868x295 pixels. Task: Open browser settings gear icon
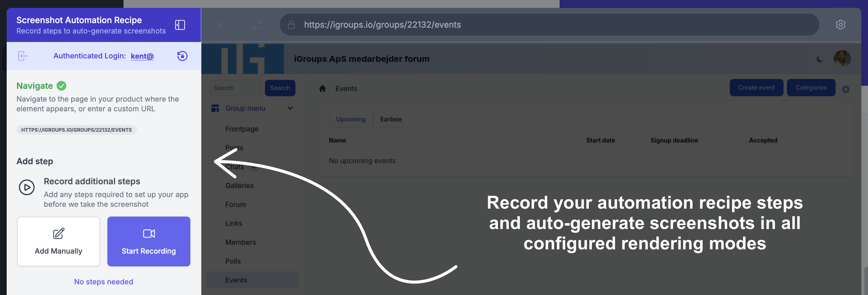click(x=840, y=25)
